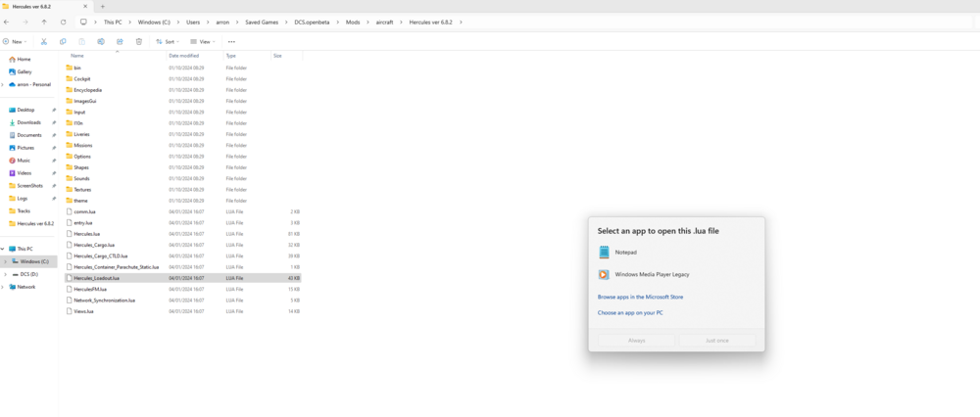Screen dimensions: 980x417
Task: Select the Hercules ver 6.8.2 window tab
Action: point(44,6)
